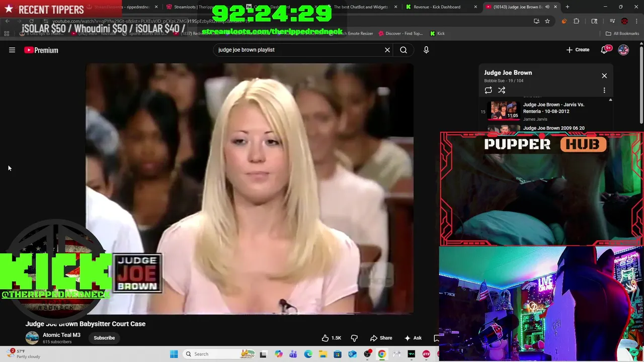The width and height of the screenshot is (644, 362).
Task: Open the 'Discover - Find Top...' bookmark
Action: pyautogui.click(x=400, y=34)
